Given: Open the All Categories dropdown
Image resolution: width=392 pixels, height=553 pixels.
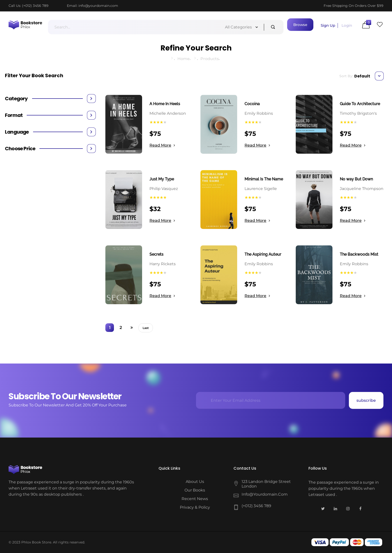Looking at the screenshot, I should click(241, 27).
